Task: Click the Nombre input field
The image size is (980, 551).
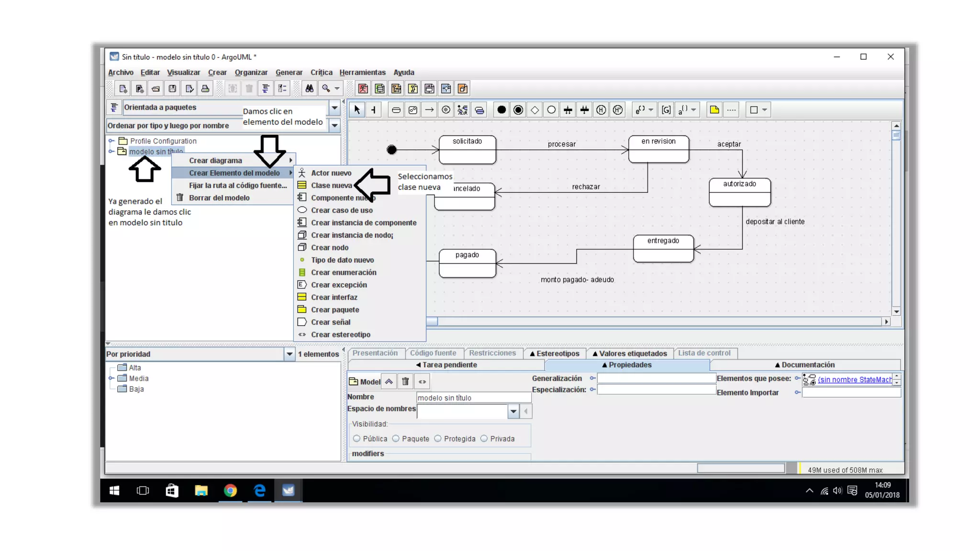Action: pyautogui.click(x=473, y=397)
